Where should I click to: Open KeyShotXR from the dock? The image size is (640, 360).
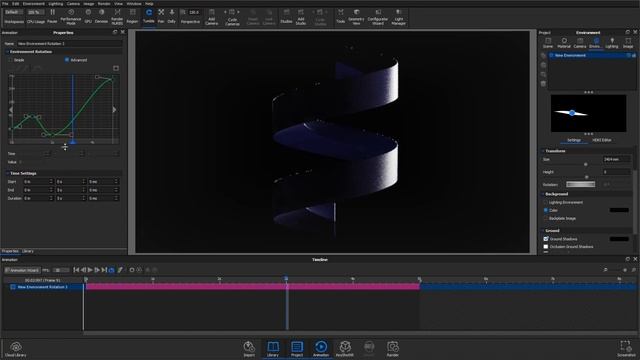[x=345, y=349]
